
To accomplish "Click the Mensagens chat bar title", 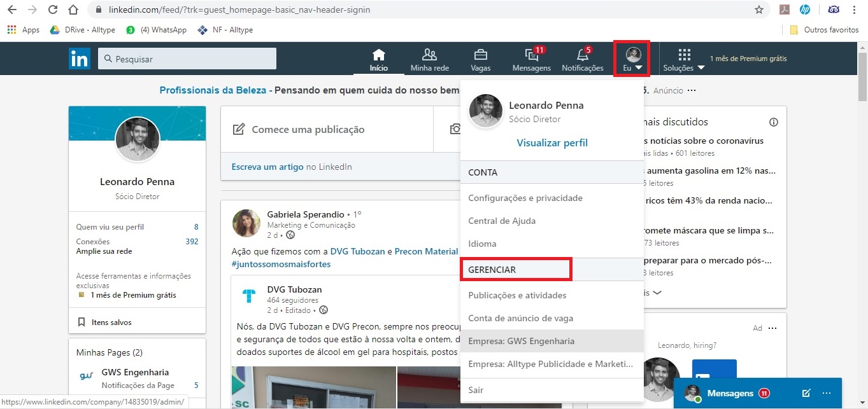I will coord(730,393).
